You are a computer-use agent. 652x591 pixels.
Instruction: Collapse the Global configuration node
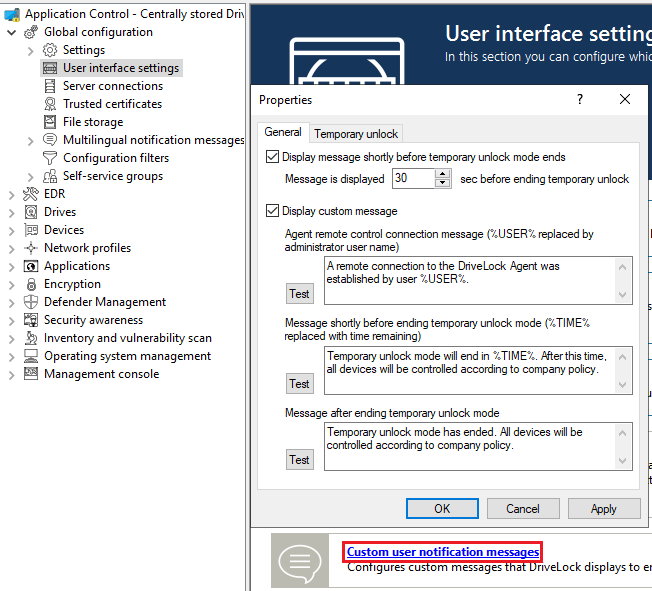12,32
